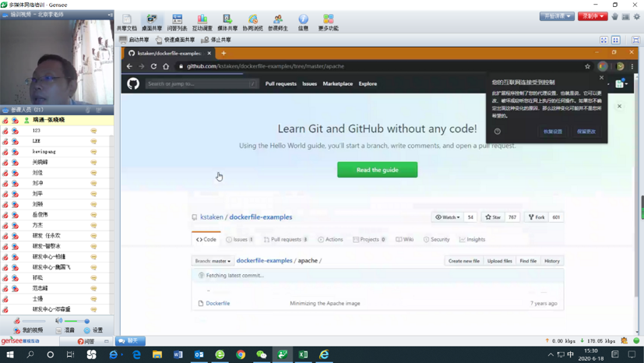Bookmark the page with the star icon
This screenshot has width=644, height=363.
pos(587,66)
